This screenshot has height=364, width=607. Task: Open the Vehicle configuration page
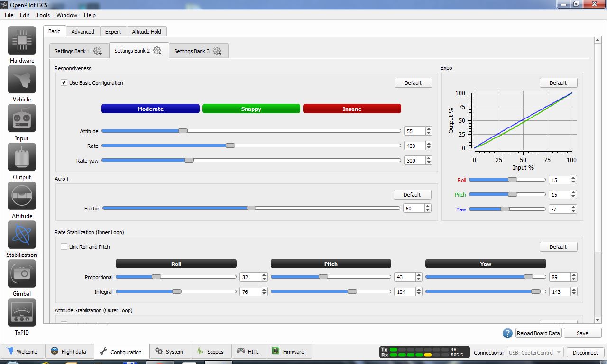pos(22,84)
